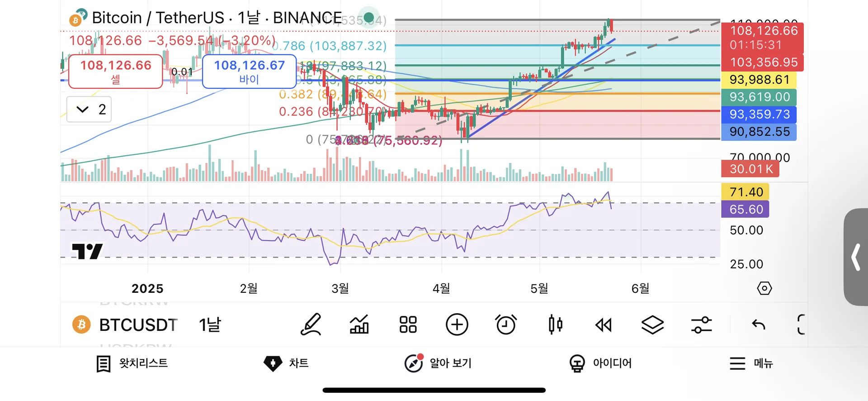The width and height of the screenshot is (868, 401).
Task: Expand the collapsed indicator legend
Action: pos(89,109)
